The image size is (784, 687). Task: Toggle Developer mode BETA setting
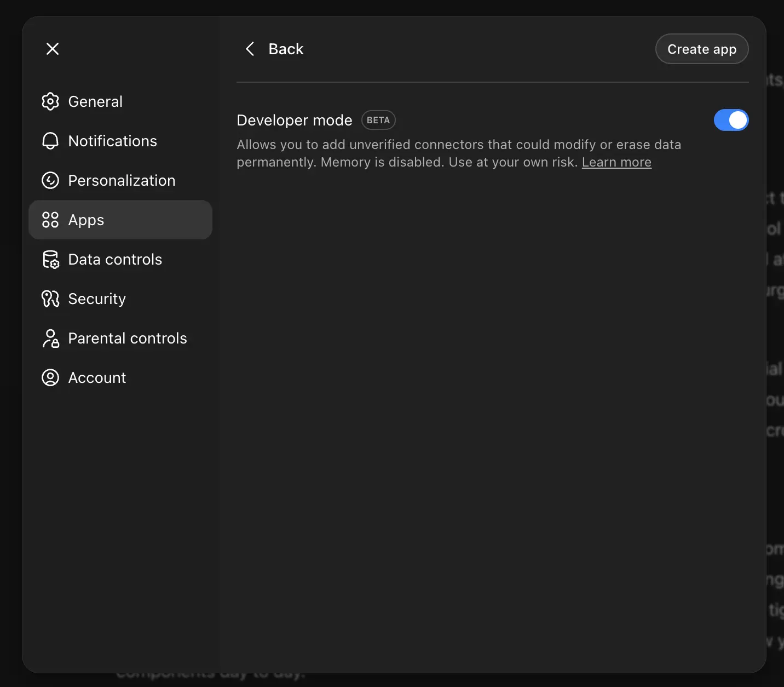pyautogui.click(x=731, y=120)
